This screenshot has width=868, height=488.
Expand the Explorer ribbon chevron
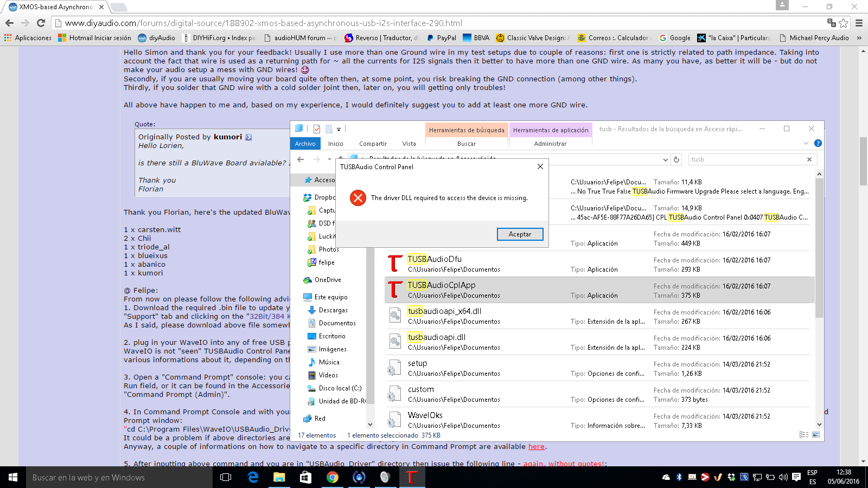pyautogui.click(x=806, y=143)
